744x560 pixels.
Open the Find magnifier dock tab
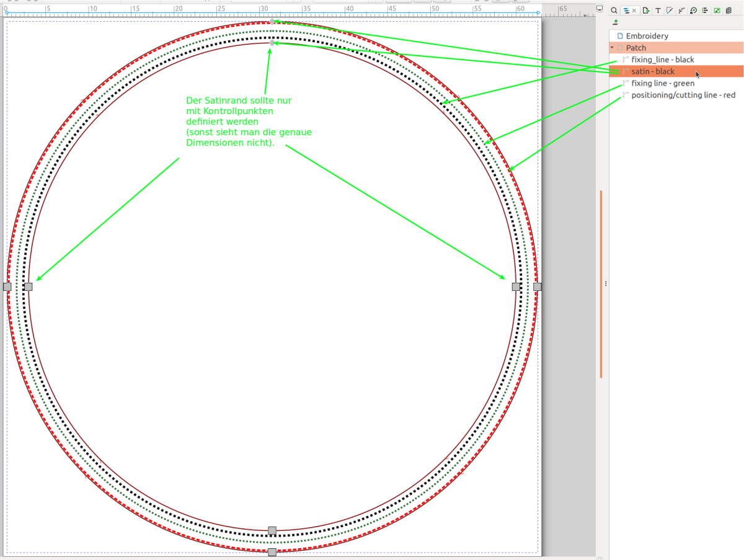[614, 10]
